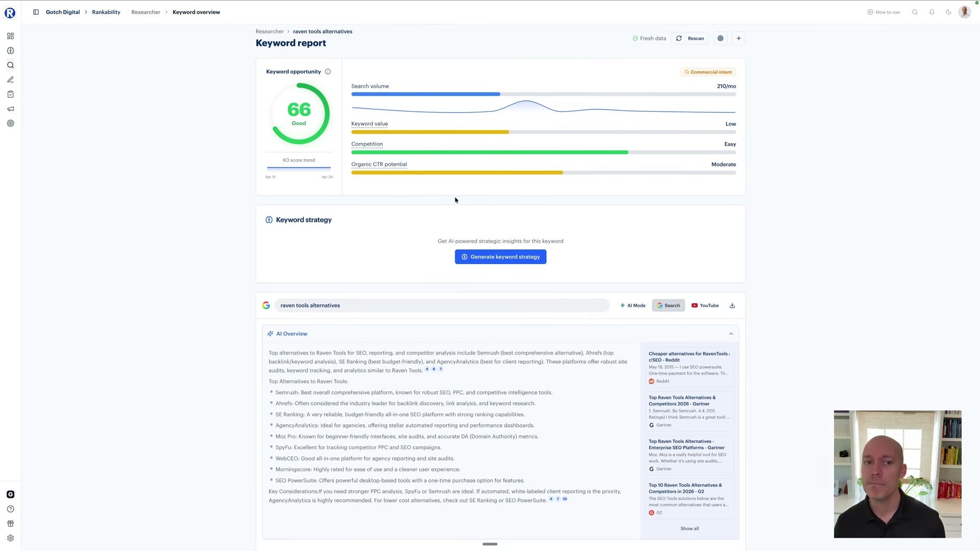Viewport: 980px width, 551px height.
Task: Click the search volume trend line chart
Action: pyautogui.click(x=544, y=107)
